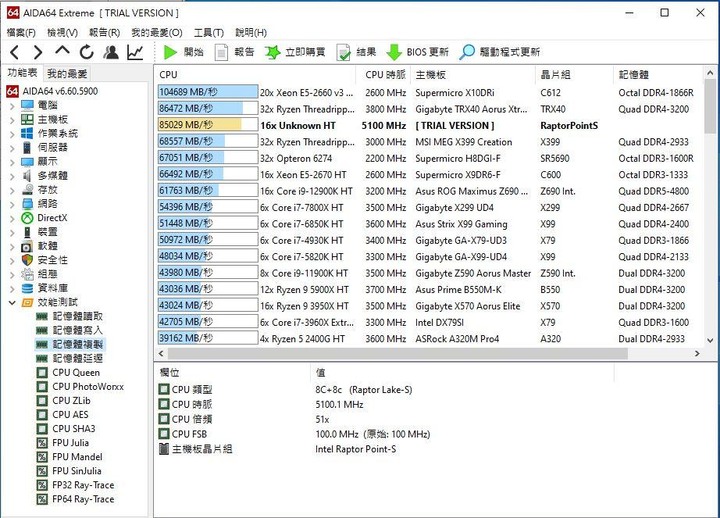Image resolution: width=720 pixels, height=518 pixels.
Task: Expand the 顯示 tree node
Action: pyautogui.click(x=12, y=162)
